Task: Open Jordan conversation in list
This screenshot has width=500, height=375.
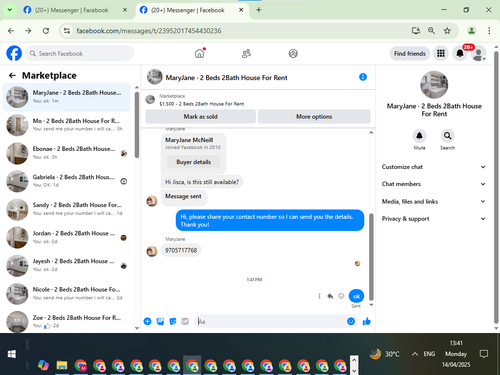Action: click(67, 237)
